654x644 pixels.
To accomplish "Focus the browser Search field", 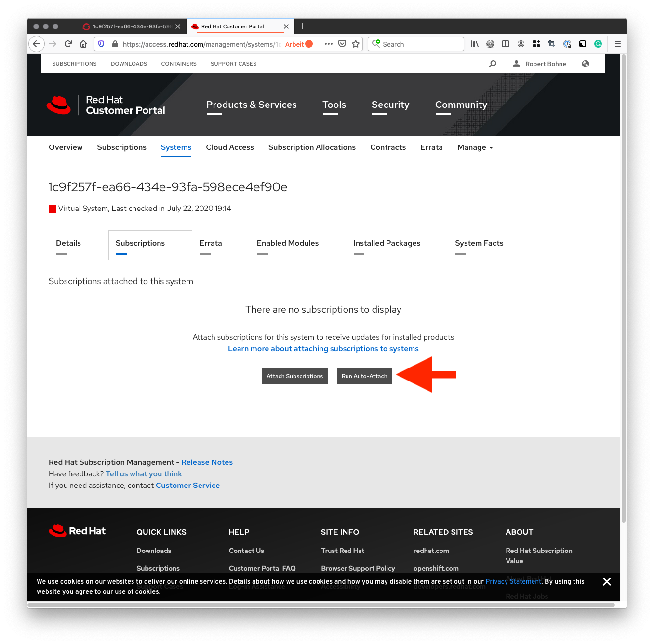I will (x=419, y=44).
